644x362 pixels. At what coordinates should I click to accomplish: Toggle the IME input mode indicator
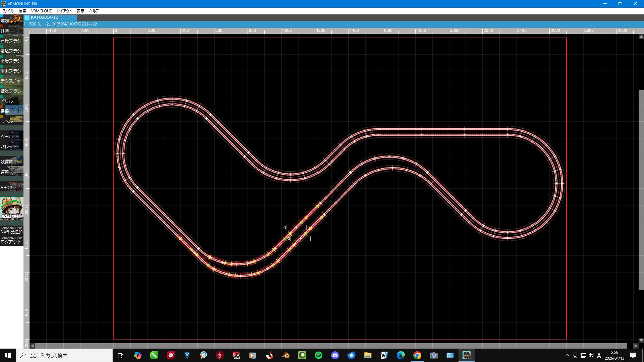pyautogui.click(x=599, y=355)
